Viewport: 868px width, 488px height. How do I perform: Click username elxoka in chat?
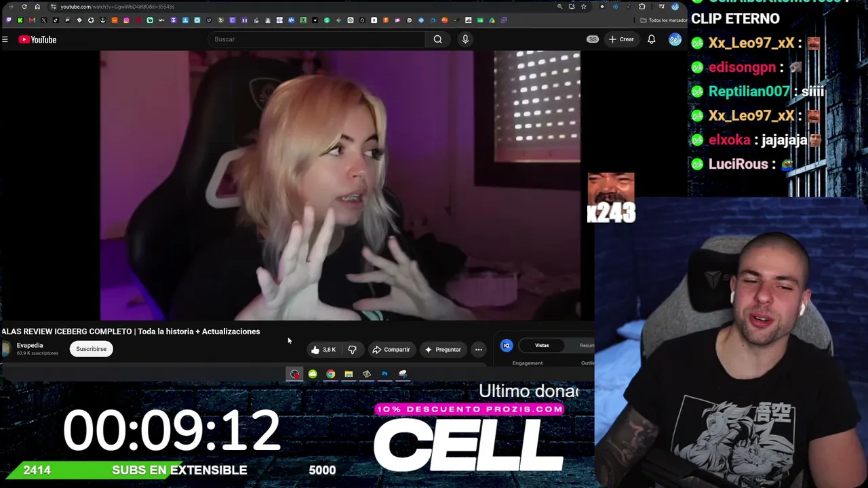[730, 140]
